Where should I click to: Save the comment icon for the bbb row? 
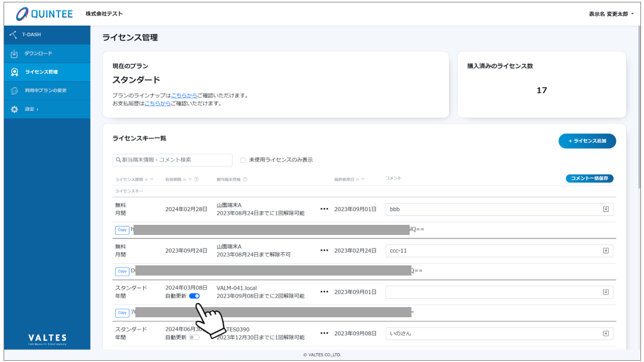point(606,209)
